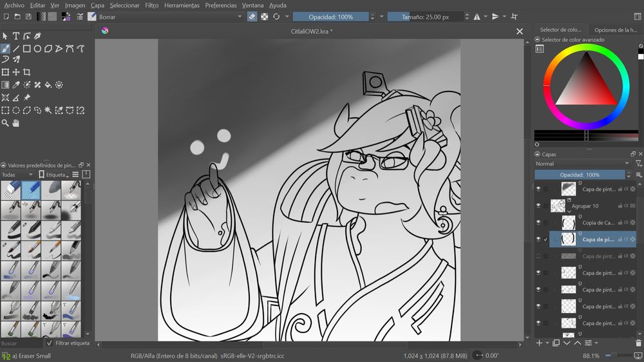Screen dimensions: 644x362
Task: Hide the topmost Capa de pint... layer
Action: coord(538,189)
